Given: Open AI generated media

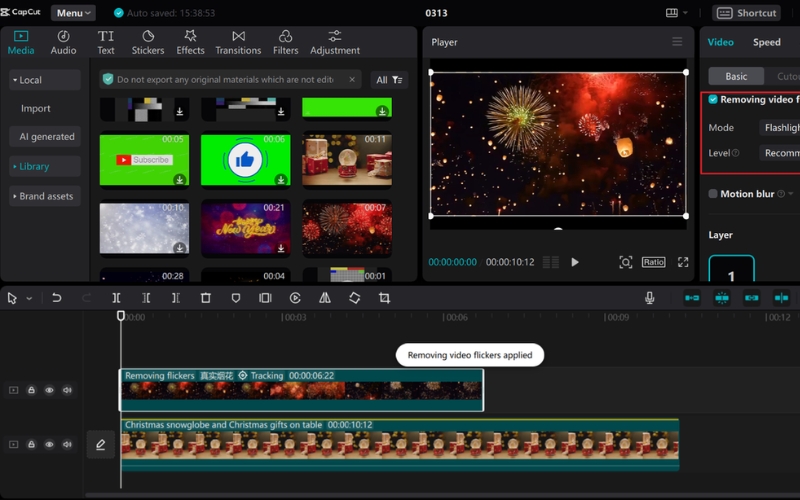Looking at the screenshot, I should [x=46, y=137].
